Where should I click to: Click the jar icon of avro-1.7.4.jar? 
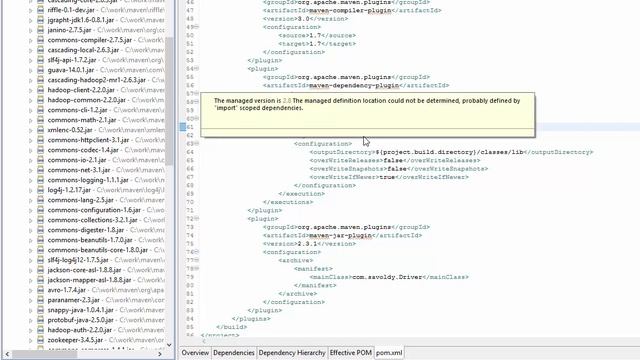tap(40, 290)
